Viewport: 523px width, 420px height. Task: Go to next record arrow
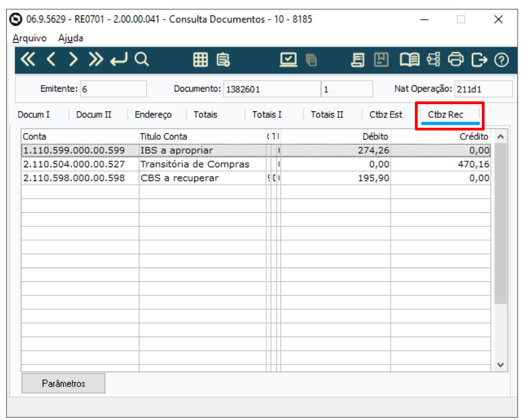(73, 60)
